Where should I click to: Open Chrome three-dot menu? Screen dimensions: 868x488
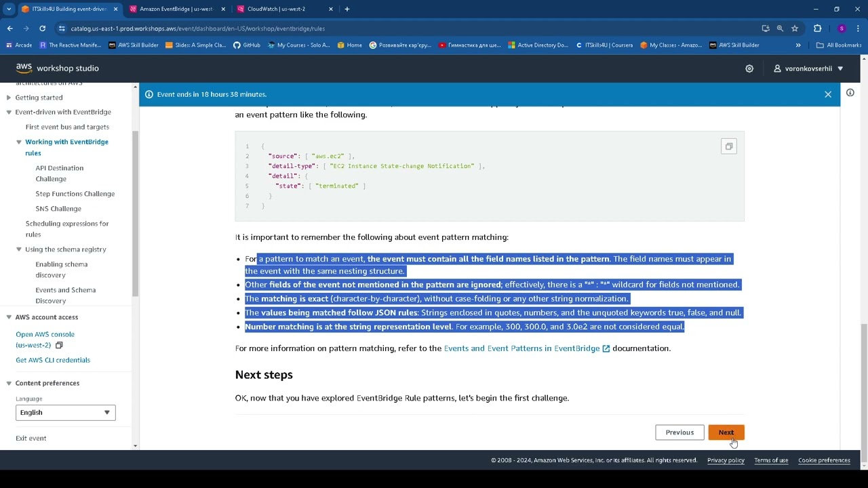coord(859,28)
